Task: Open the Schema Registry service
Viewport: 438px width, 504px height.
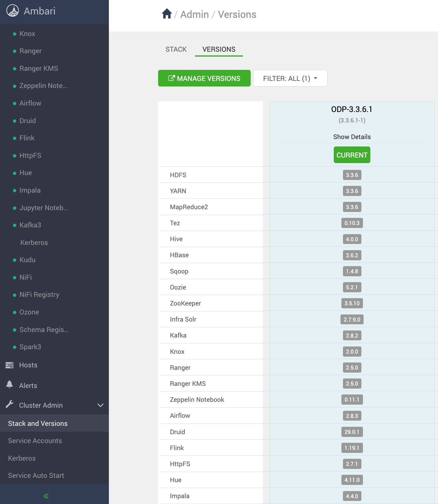Action: (x=44, y=330)
